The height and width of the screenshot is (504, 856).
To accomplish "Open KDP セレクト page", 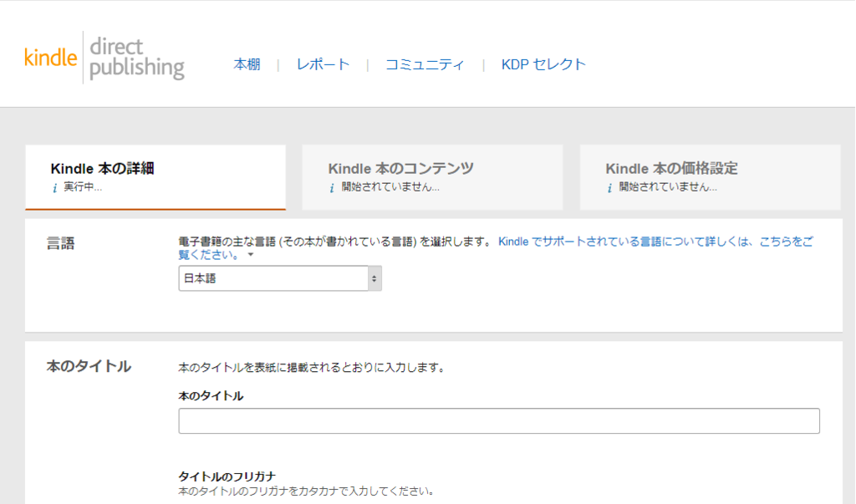I will tap(543, 64).
